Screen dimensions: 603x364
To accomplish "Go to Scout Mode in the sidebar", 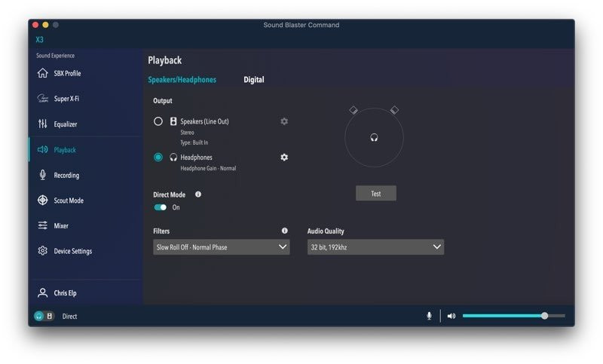I will [x=69, y=200].
